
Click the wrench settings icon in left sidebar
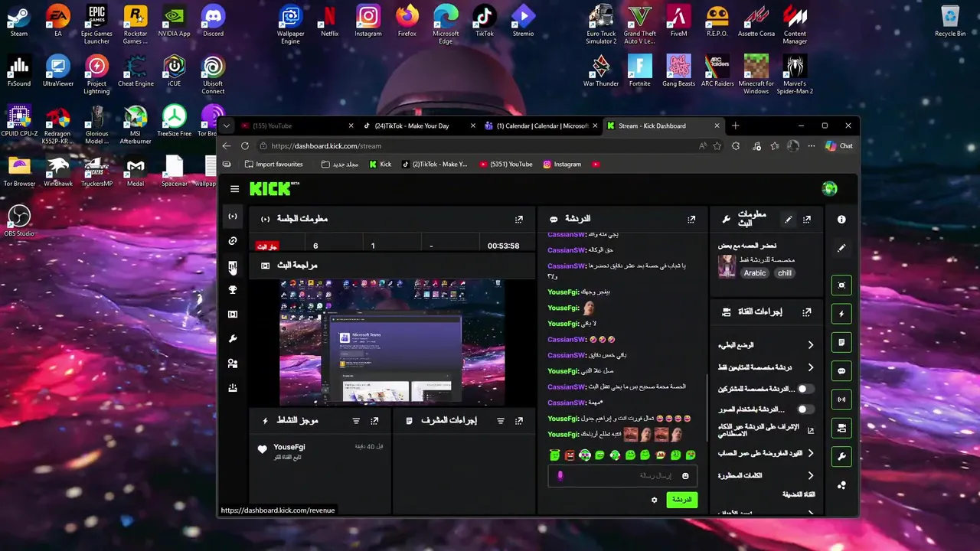[233, 339]
